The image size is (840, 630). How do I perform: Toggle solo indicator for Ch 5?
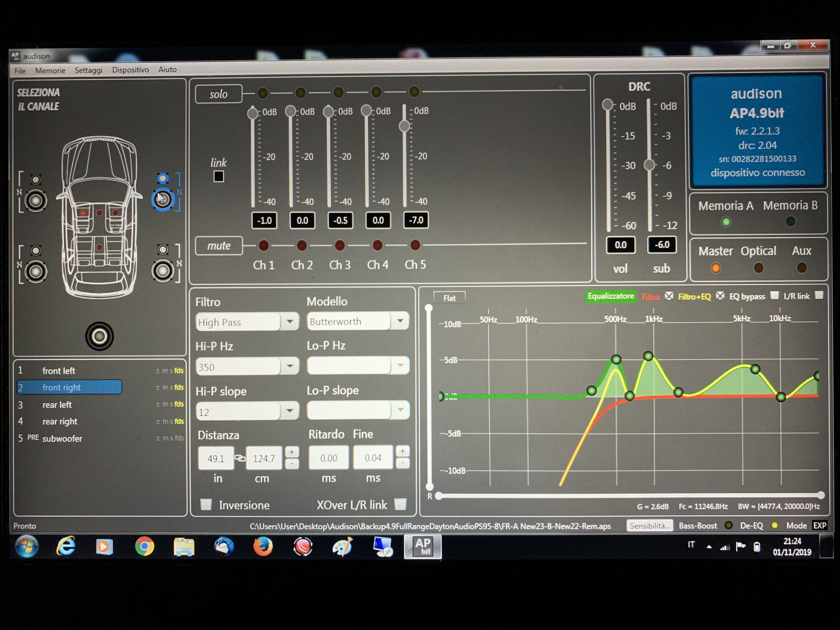[414, 91]
